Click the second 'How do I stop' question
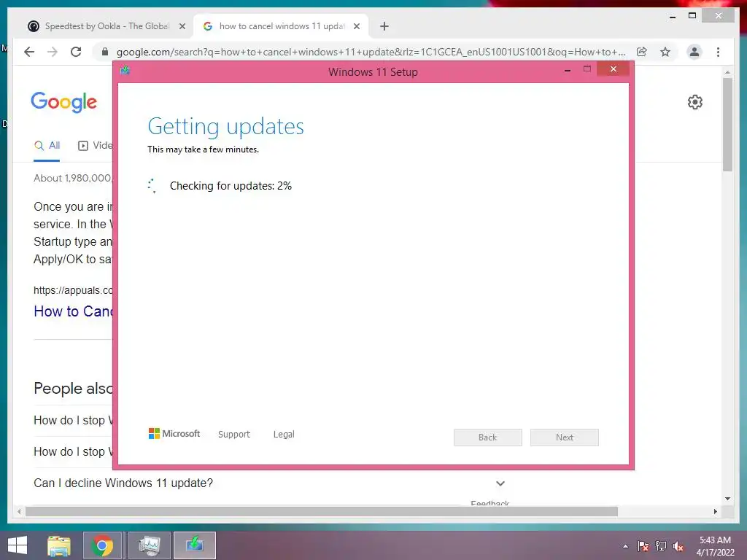Image resolution: width=747 pixels, height=560 pixels. pyautogui.click(x=73, y=451)
